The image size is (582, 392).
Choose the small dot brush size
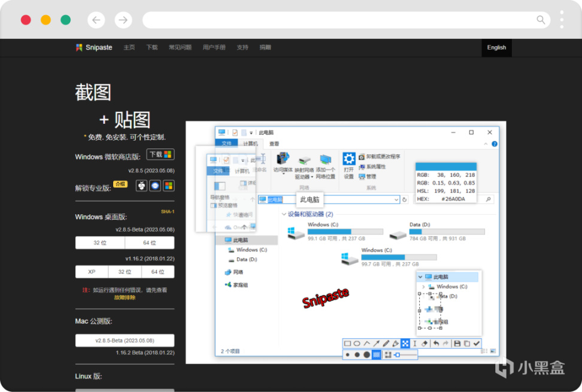347,355
